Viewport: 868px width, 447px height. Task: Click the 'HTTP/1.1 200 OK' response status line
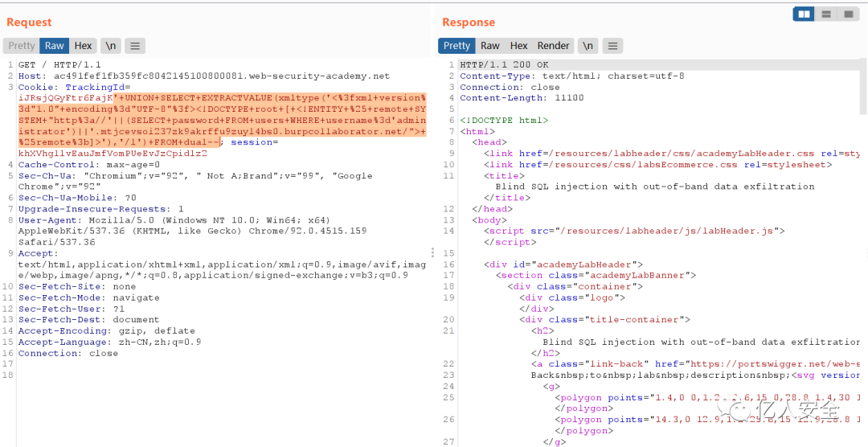coord(504,65)
